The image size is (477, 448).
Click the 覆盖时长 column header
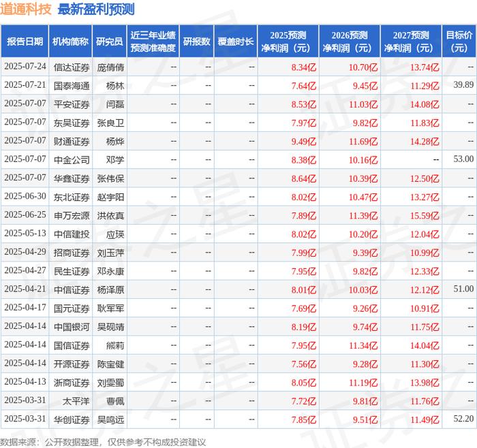tap(236, 42)
